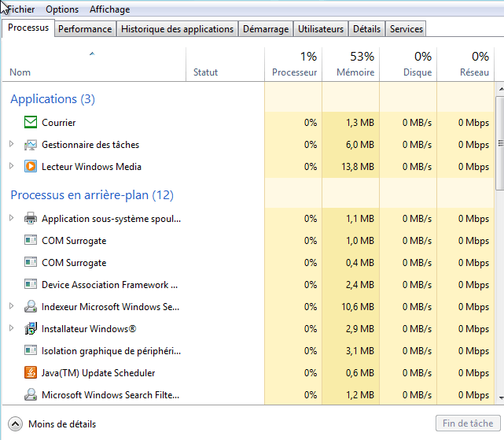Go to the Détails tab
Screen dimensions: 504x440
click(366, 29)
